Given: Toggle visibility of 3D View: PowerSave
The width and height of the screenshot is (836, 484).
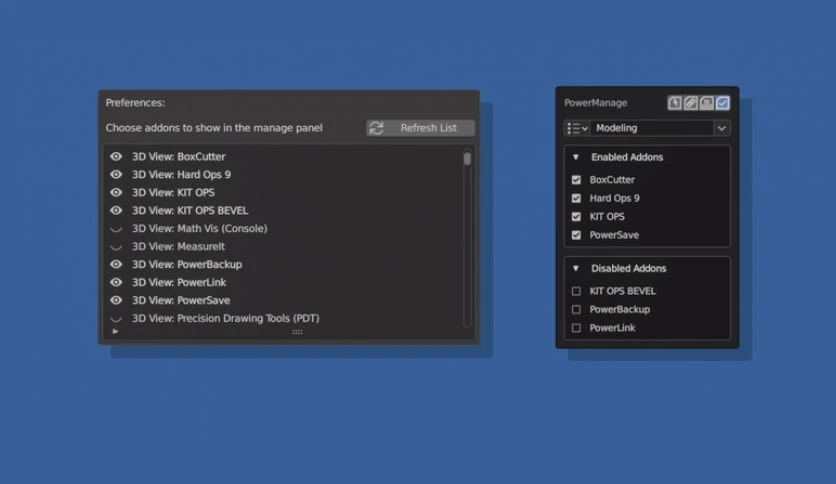Looking at the screenshot, I should tap(116, 301).
